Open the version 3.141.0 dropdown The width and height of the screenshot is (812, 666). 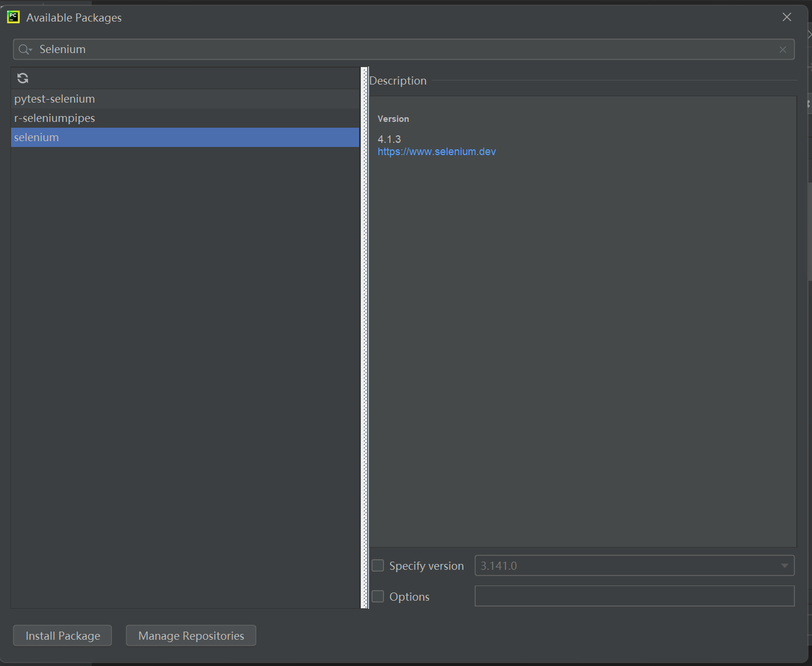pyautogui.click(x=785, y=566)
